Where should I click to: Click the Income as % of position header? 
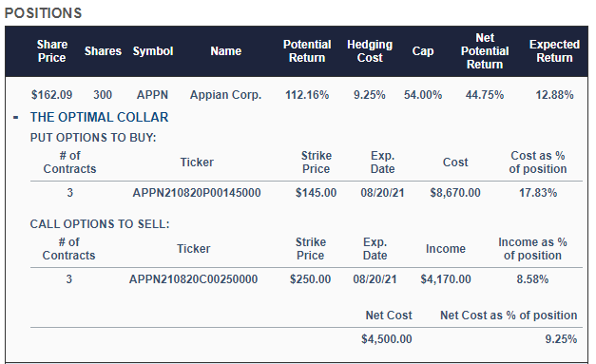532,248
